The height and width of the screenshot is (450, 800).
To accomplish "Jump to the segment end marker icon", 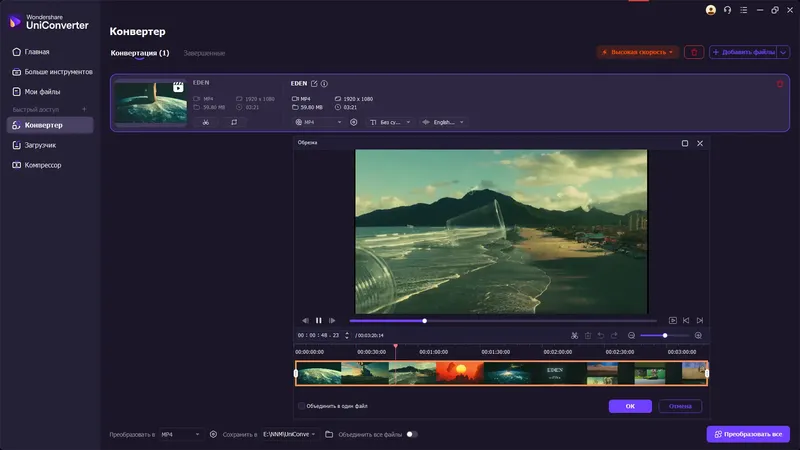I will (700, 320).
